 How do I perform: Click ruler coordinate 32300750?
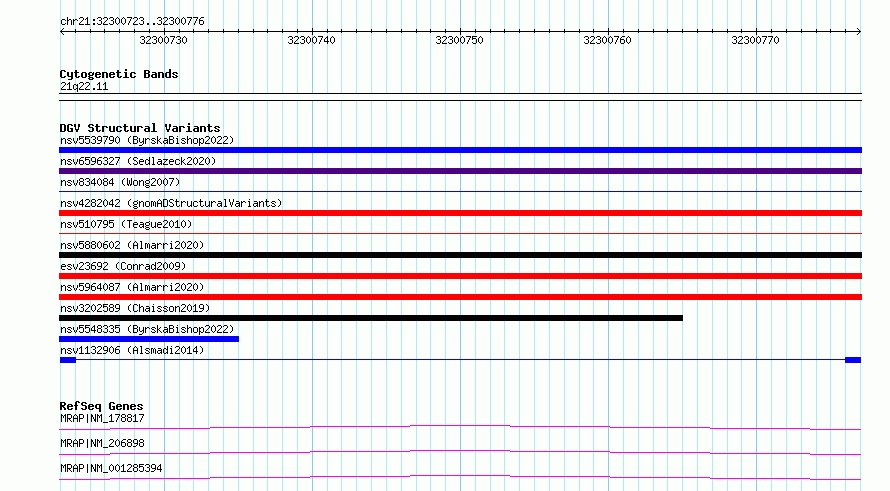(460, 40)
